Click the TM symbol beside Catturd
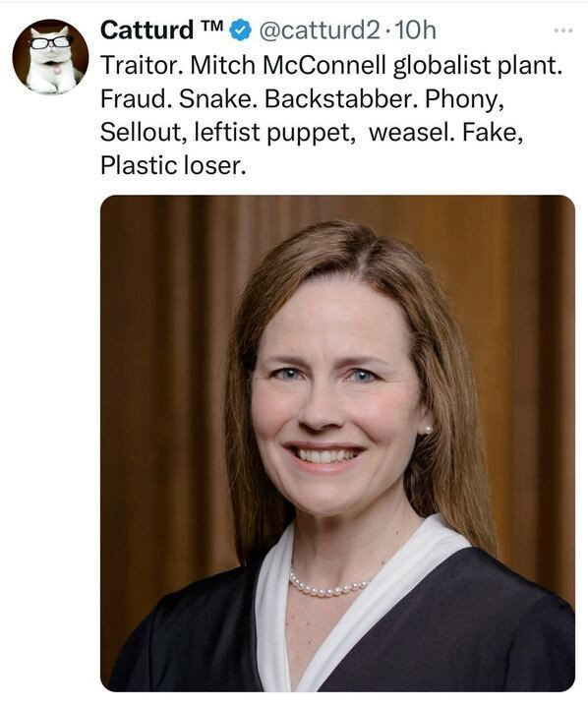The height and width of the screenshot is (708, 588). point(211,26)
